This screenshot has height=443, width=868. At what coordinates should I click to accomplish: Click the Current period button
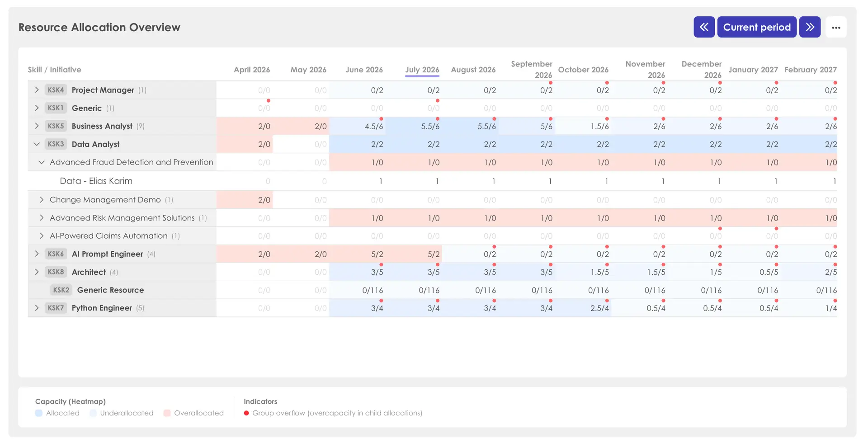click(757, 27)
